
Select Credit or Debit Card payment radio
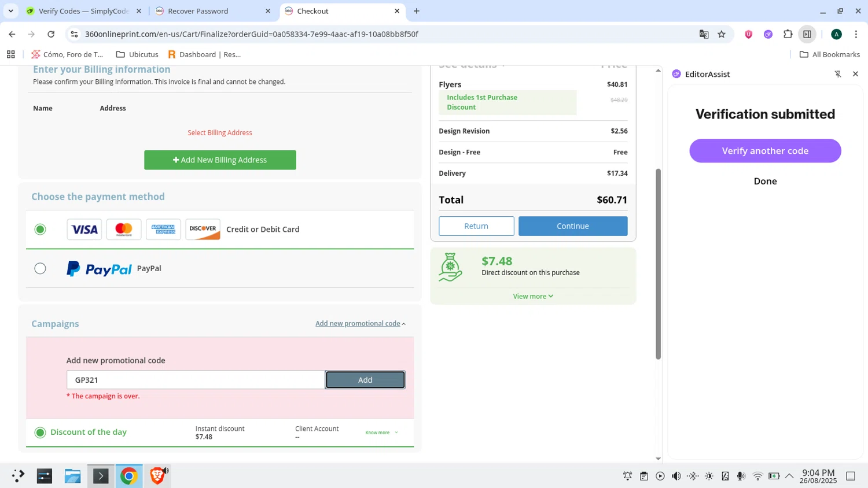coord(40,230)
